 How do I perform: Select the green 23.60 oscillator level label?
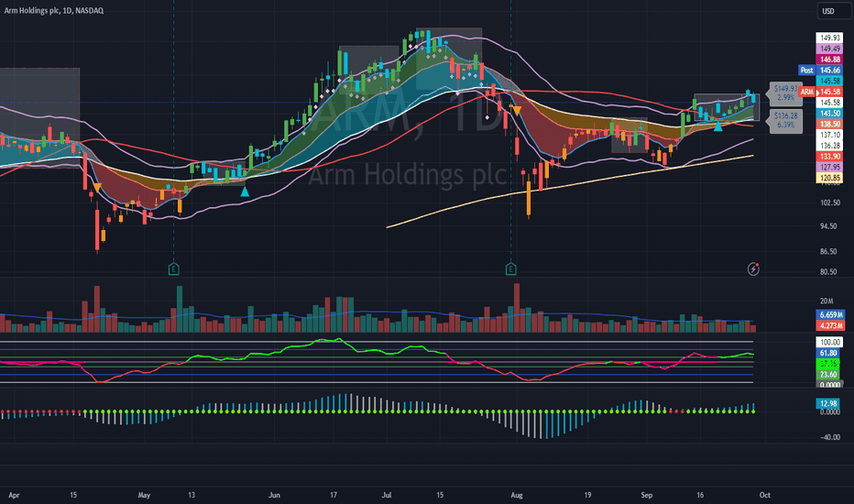[829, 375]
